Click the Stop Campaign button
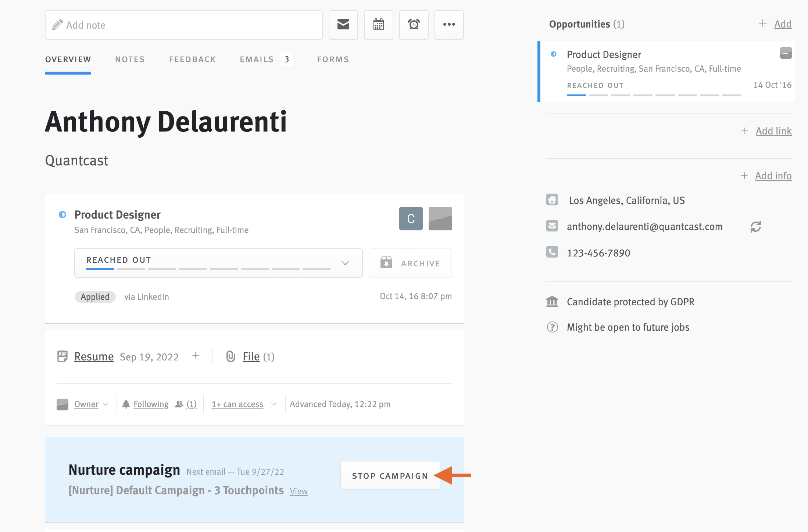 click(390, 475)
